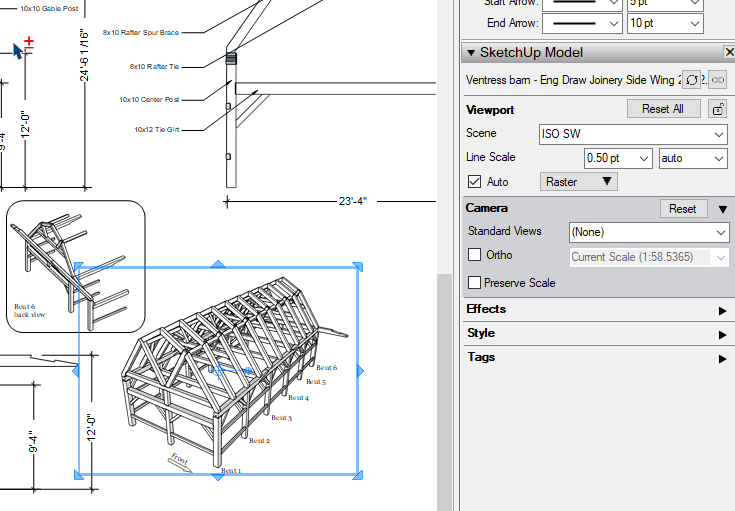Screen dimensions: 735x511
Task: Uncheck the Auto render checkbox
Action: tap(474, 181)
